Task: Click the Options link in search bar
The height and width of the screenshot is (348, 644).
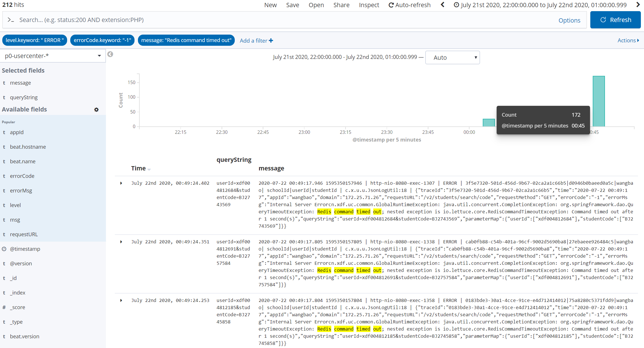Action: point(569,20)
